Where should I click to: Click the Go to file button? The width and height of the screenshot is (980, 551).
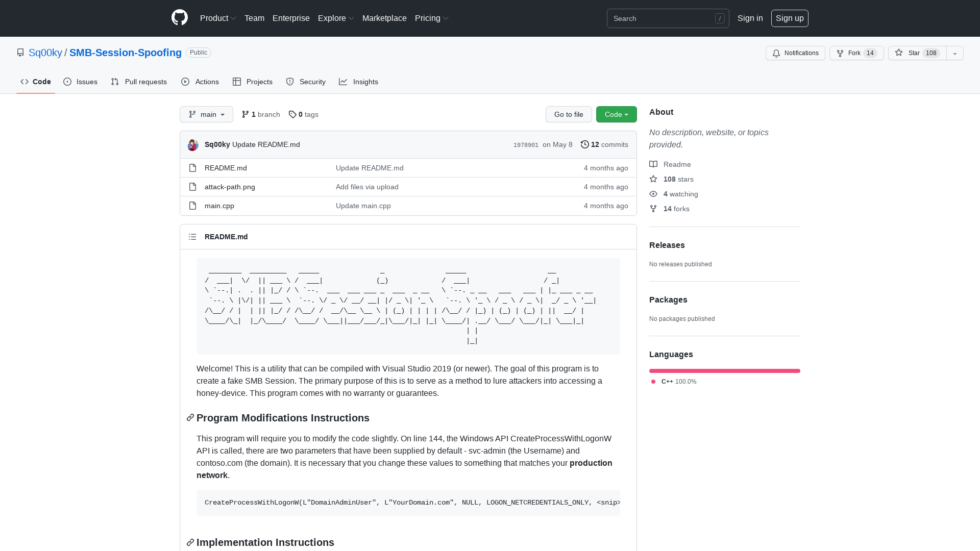569,114
